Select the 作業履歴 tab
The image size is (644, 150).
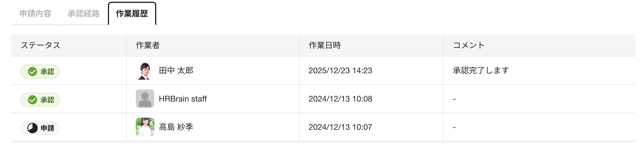point(132,14)
